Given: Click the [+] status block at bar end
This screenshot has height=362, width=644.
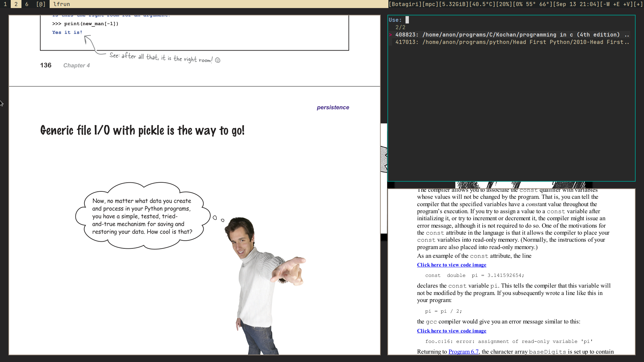Looking at the screenshot, I should [x=638, y=4].
